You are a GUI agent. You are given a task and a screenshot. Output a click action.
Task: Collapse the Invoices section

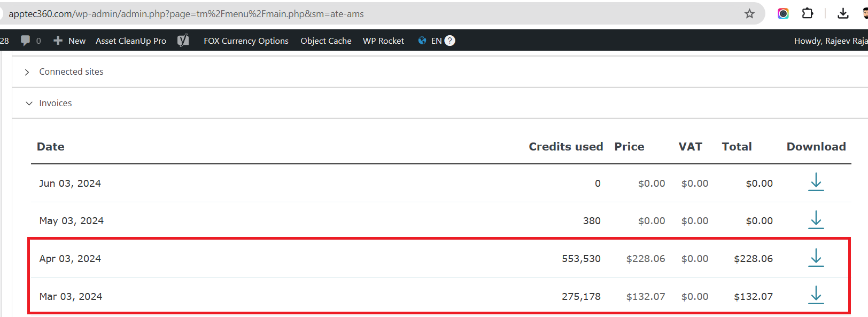[x=55, y=104]
